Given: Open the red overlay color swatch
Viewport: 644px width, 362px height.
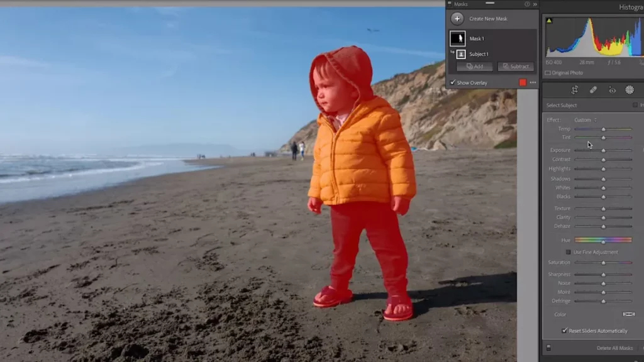Looking at the screenshot, I should point(523,82).
